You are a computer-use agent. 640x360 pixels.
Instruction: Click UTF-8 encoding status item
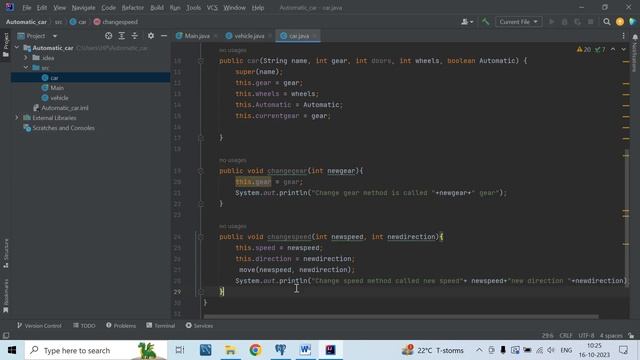tap(586, 336)
